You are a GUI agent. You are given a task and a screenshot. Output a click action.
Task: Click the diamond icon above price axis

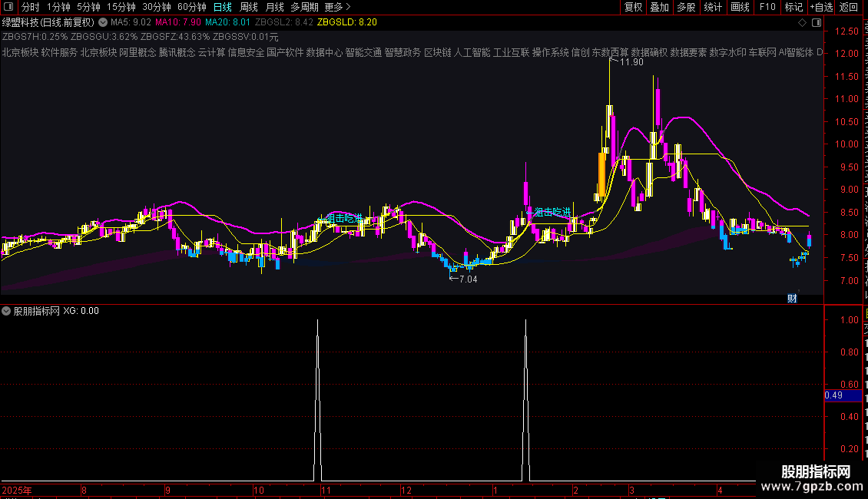point(802,22)
